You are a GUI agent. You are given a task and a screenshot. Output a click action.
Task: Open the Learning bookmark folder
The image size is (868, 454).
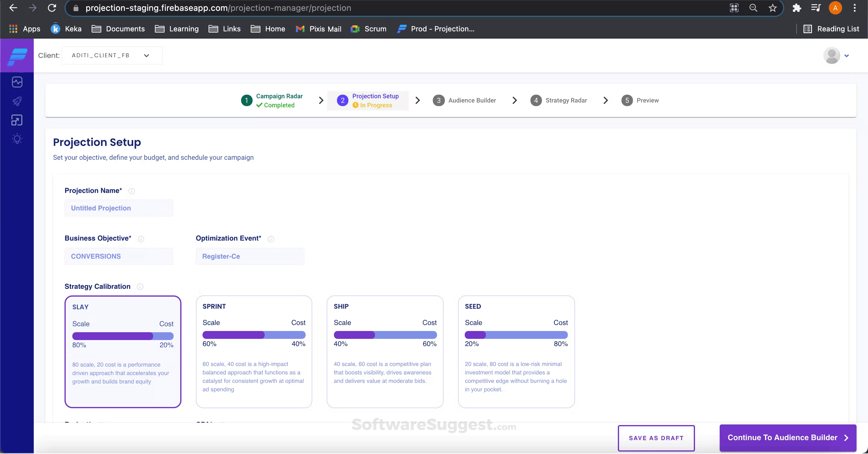click(x=177, y=29)
